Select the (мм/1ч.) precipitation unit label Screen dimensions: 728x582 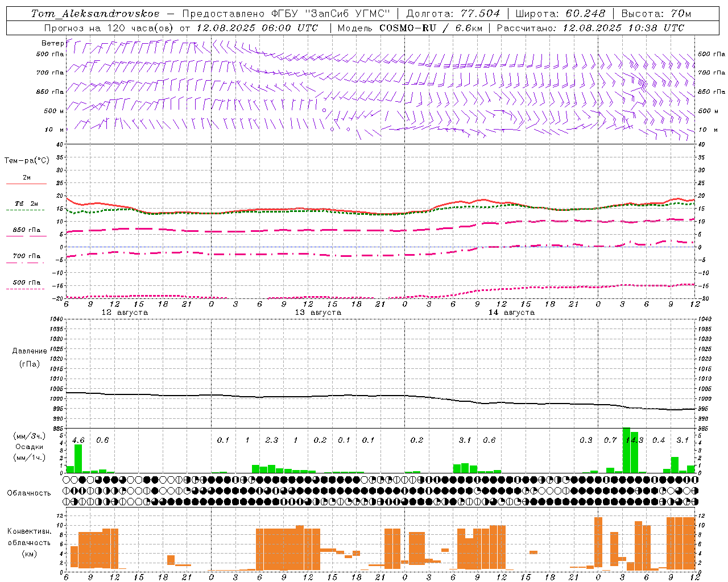pyautogui.click(x=30, y=458)
